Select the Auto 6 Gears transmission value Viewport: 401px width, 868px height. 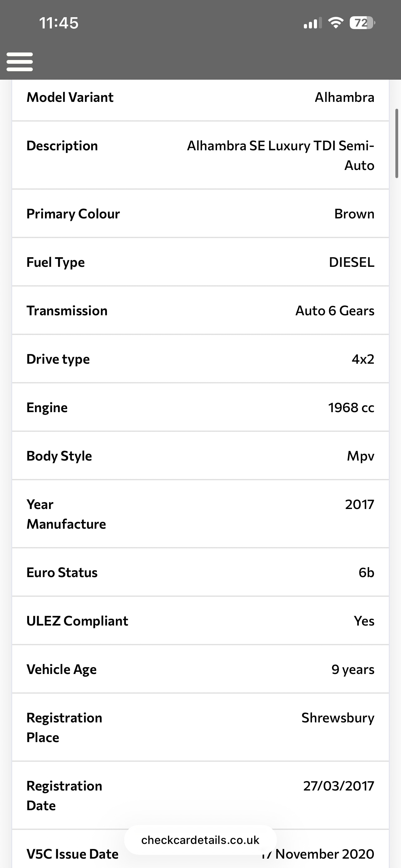[335, 311]
